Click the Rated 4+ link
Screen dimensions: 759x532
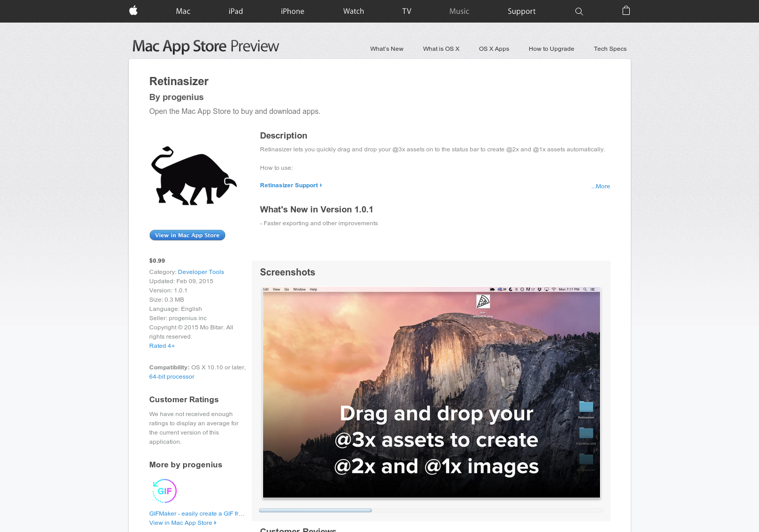tap(162, 346)
